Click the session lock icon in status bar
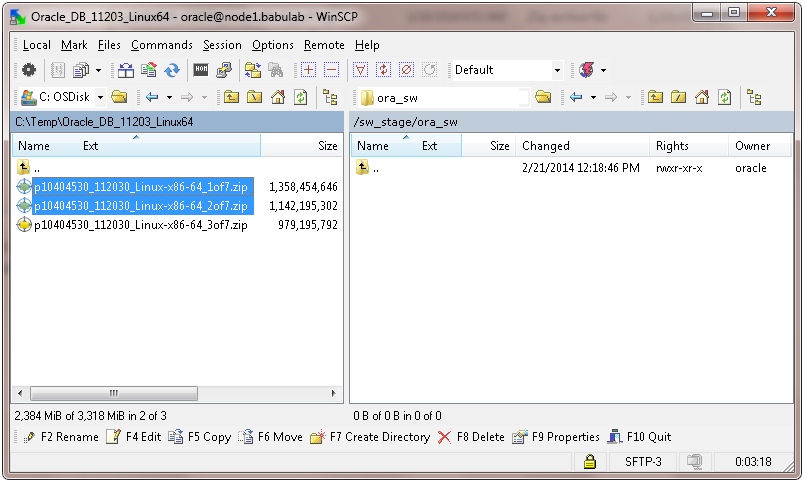804x482 pixels. [x=590, y=461]
